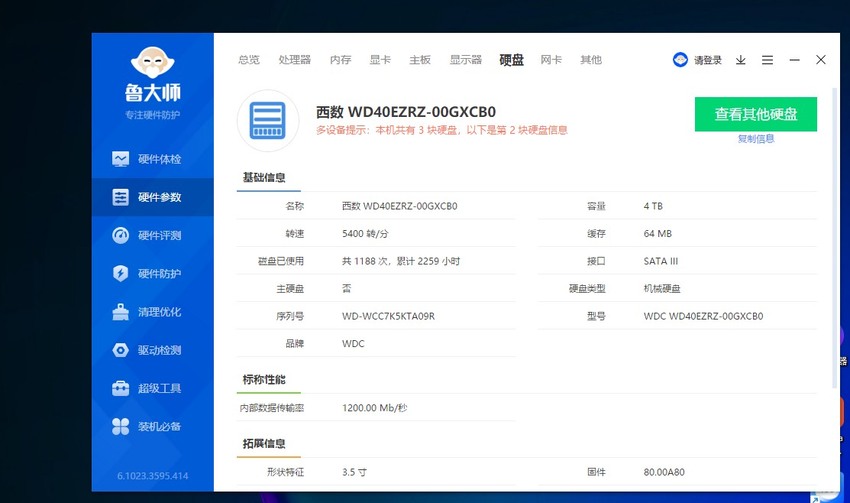850x503 pixels.
Task: Click firmware value 80.00A80
Action: coord(664,472)
